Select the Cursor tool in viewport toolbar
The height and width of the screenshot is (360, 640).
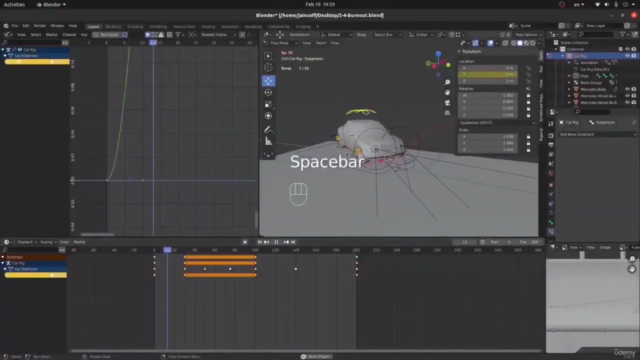[x=268, y=68]
